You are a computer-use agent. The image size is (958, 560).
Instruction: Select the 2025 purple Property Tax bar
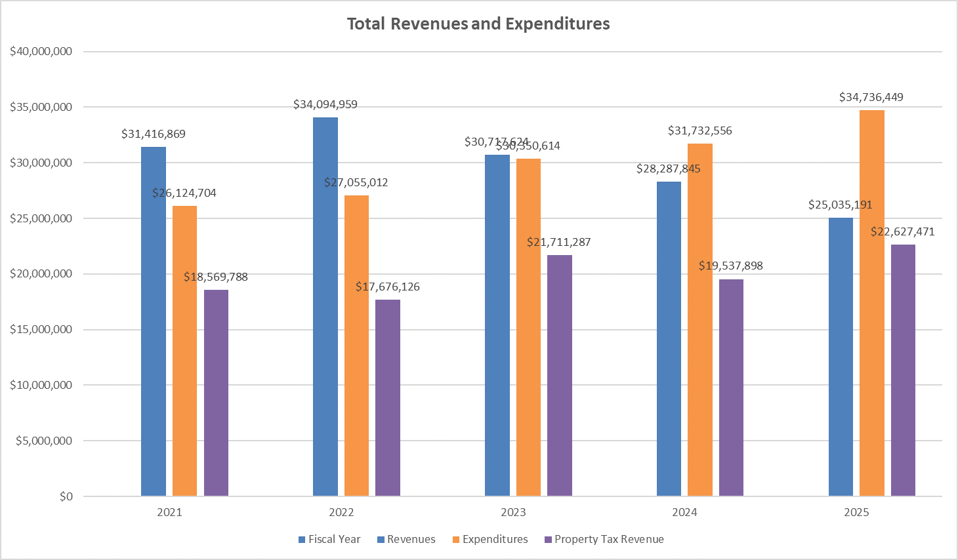[x=903, y=370]
